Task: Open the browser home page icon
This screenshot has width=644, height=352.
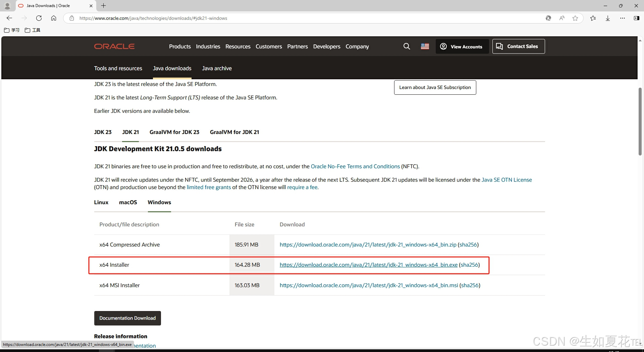Action: (x=54, y=18)
